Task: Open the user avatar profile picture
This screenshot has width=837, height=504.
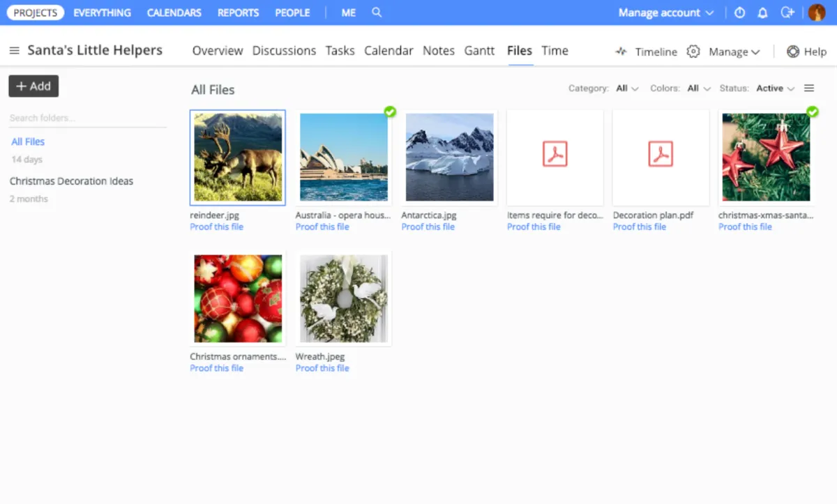Action: pyautogui.click(x=817, y=13)
